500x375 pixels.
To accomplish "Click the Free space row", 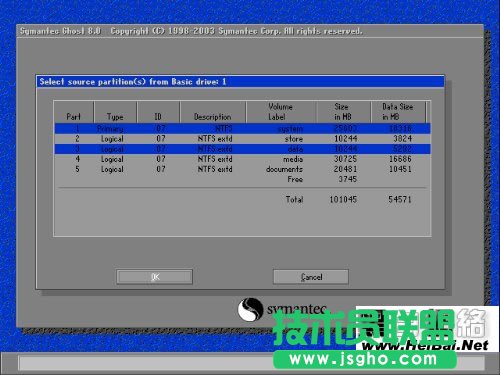I will 242,179.
